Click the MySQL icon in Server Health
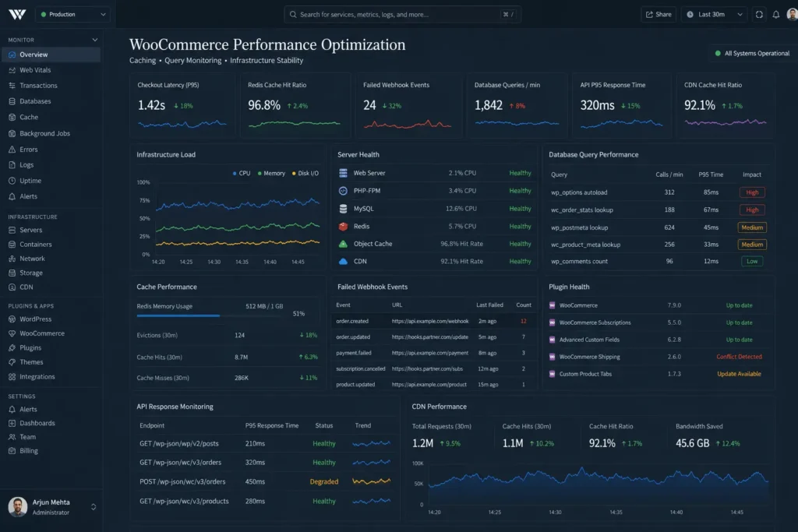798x532 pixels. point(343,209)
